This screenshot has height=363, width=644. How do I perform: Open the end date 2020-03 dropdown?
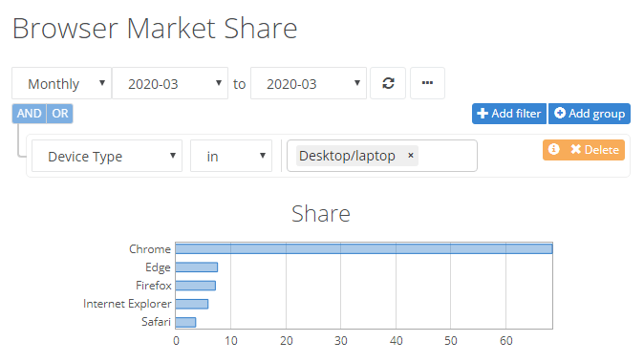(x=309, y=83)
